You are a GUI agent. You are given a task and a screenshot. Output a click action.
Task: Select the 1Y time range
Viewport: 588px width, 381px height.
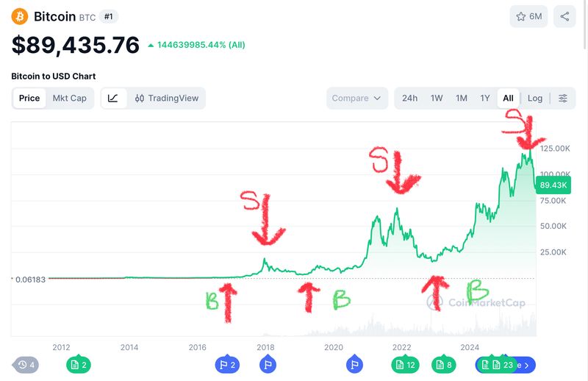(485, 98)
